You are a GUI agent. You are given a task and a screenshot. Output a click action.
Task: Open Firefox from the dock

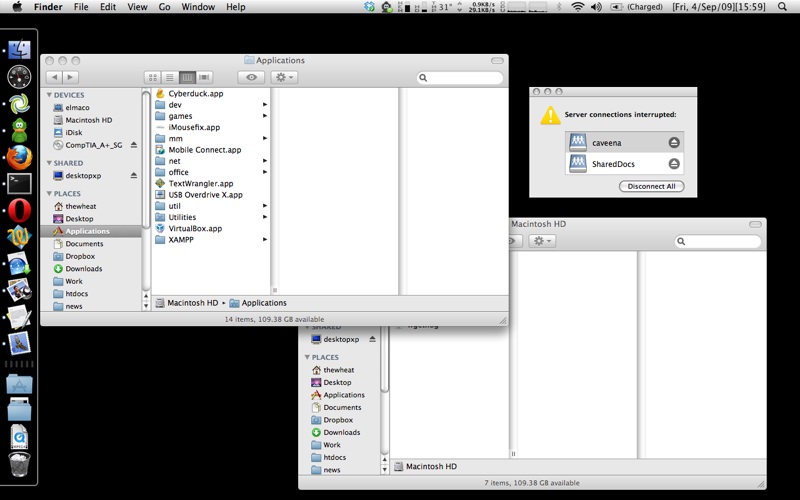click(19, 157)
